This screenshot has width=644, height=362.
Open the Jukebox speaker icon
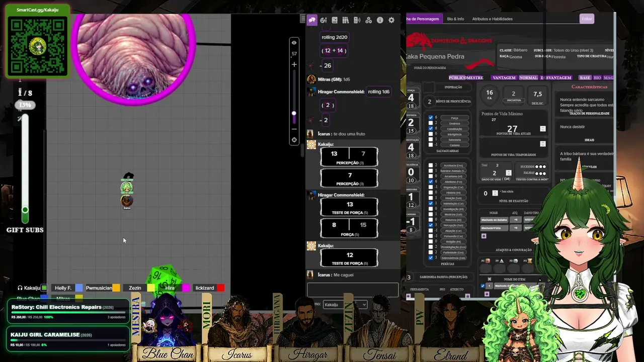coord(357,20)
